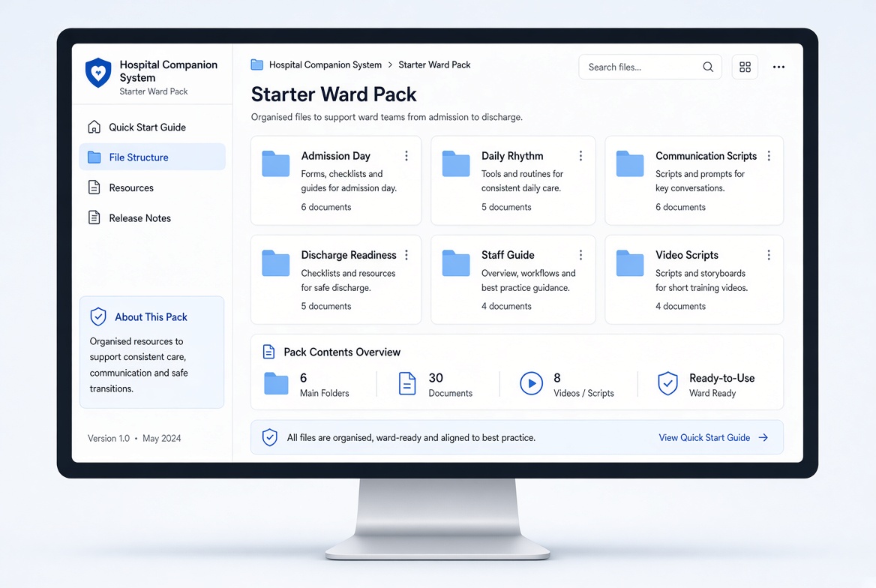Follow the View Quick Start Guide link
Viewport: 876px width, 588px height.
tap(704, 438)
